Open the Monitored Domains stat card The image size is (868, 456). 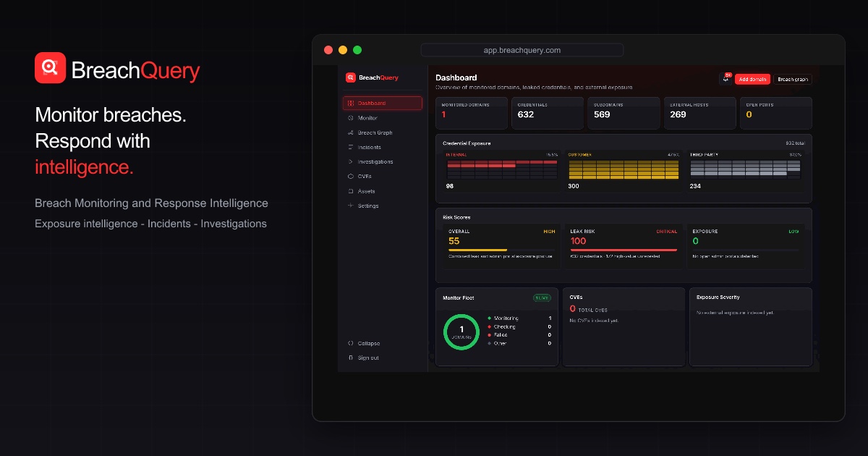(x=472, y=113)
